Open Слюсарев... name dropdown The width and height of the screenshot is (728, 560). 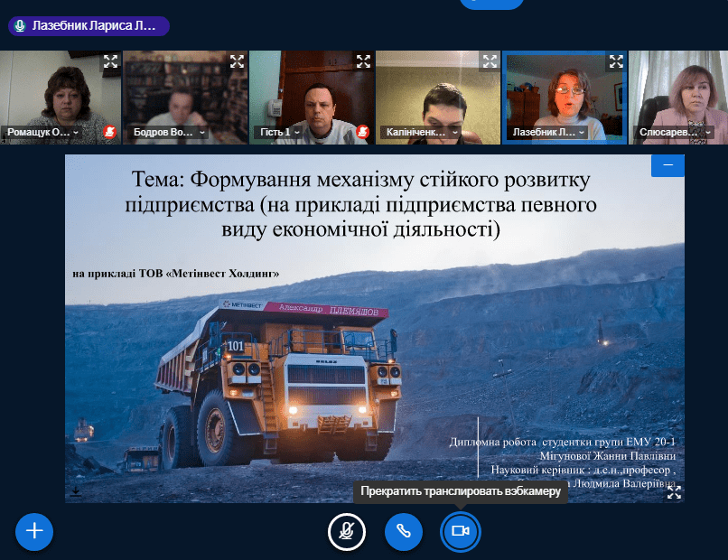coord(675,133)
